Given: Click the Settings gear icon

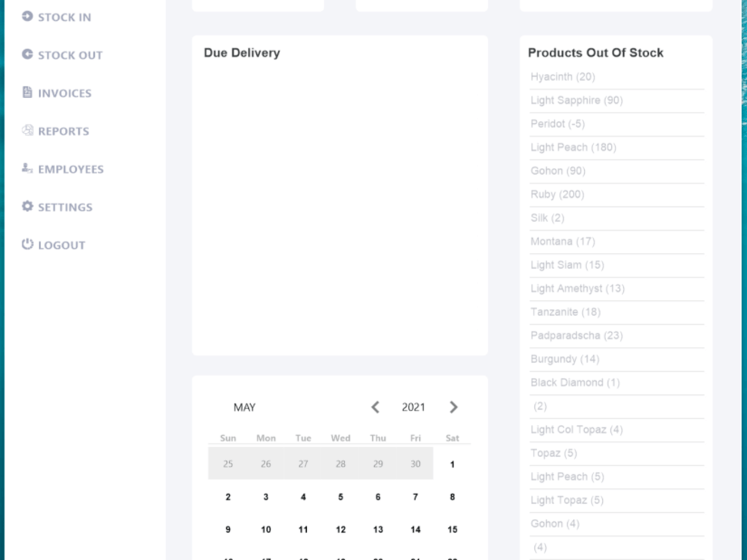Looking at the screenshot, I should tap(27, 206).
